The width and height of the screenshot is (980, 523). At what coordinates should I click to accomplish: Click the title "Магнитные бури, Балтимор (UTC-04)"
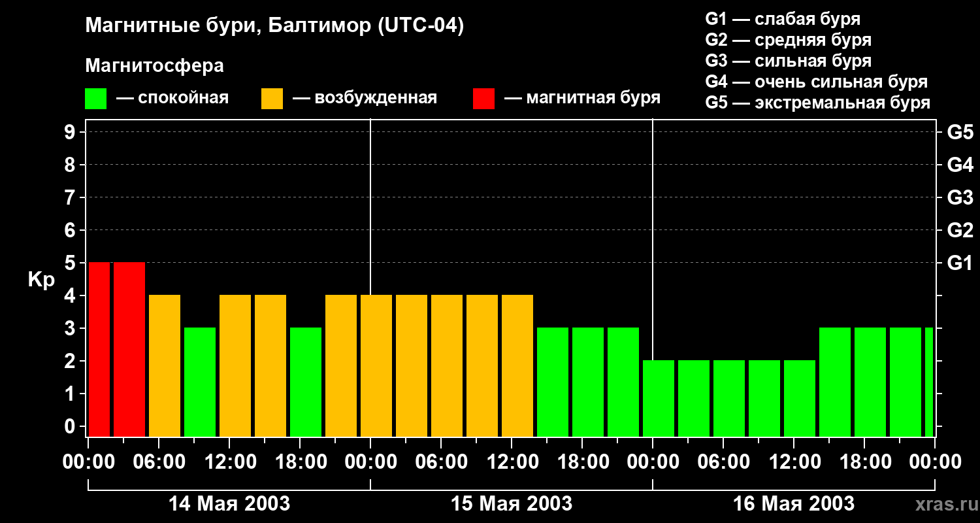[274, 27]
